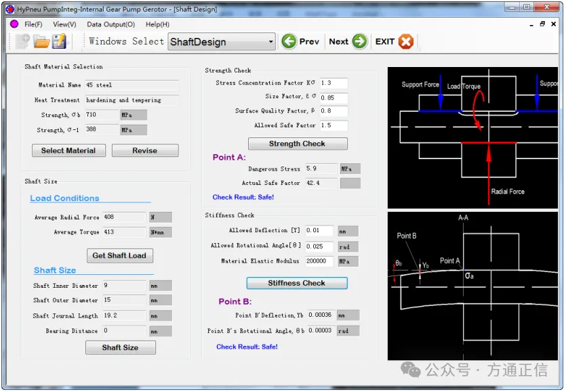
Task: Click the Next text label
Action: 339,42
